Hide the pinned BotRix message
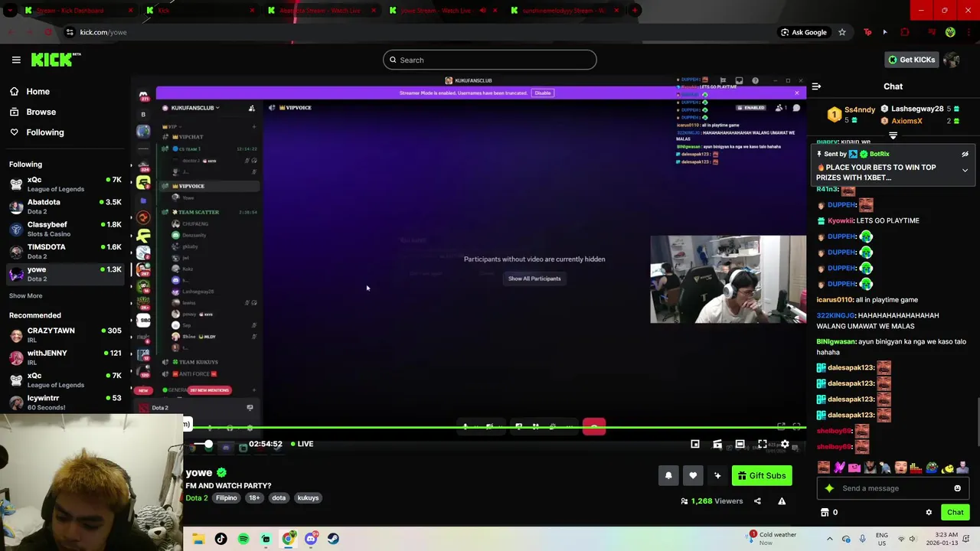 coord(965,154)
